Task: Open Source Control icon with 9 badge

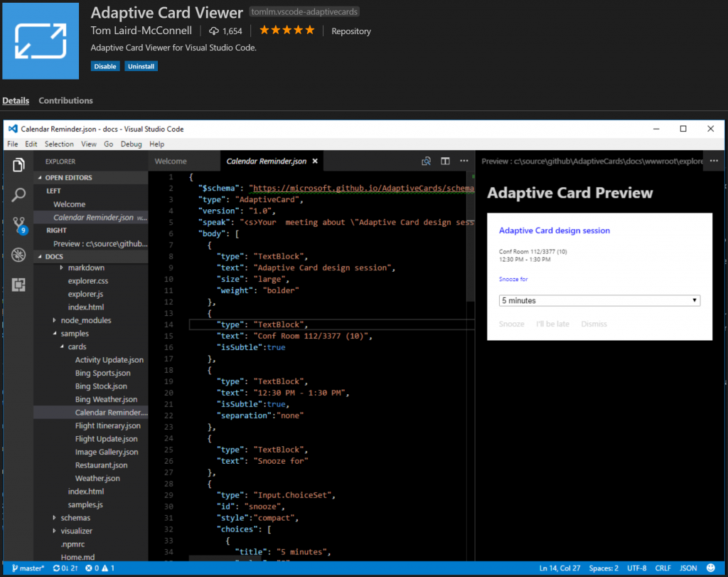Action: 19,226
